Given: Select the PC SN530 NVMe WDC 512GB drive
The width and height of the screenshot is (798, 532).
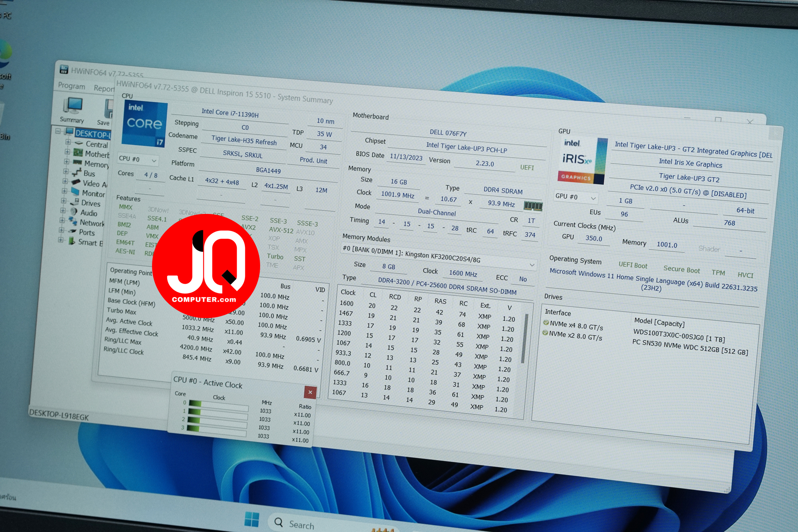Looking at the screenshot, I should (x=690, y=347).
